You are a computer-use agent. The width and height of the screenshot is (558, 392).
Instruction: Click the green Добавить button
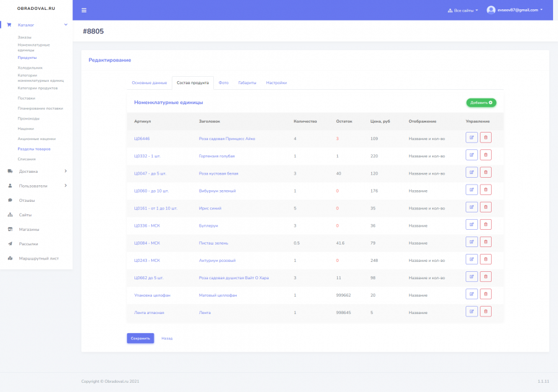coord(481,103)
